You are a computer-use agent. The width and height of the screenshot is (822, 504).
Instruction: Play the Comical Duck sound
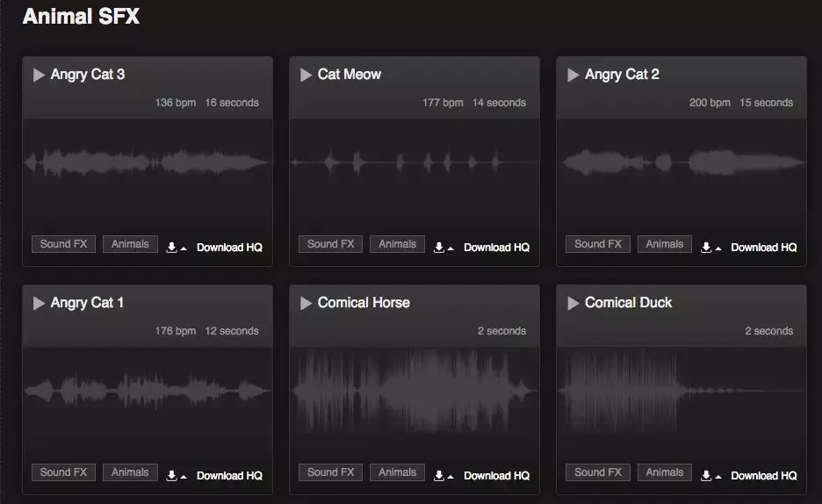[x=573, y=303]
